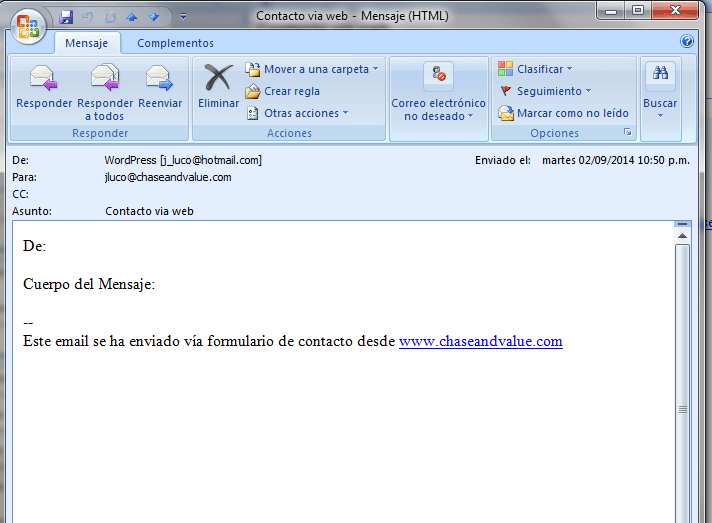
Task: Open the Complementos tab
Action: pyautogui.click(x=175, y=43)
